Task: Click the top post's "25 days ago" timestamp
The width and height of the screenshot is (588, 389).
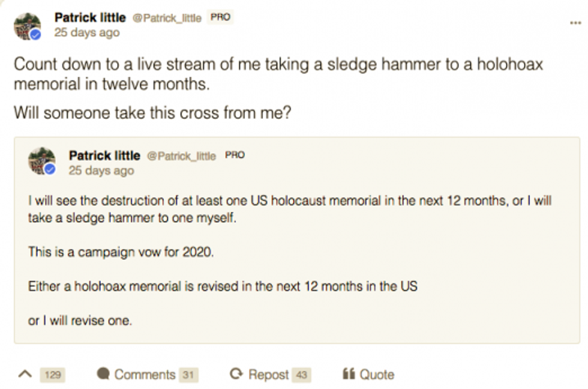Action: pos(87,33)
